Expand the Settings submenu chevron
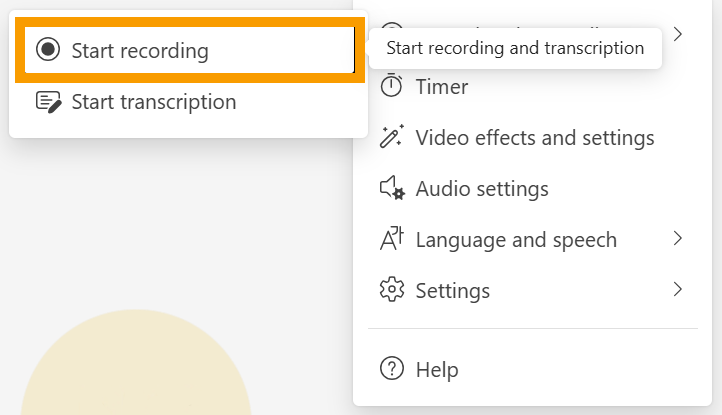 click(677, 290)
